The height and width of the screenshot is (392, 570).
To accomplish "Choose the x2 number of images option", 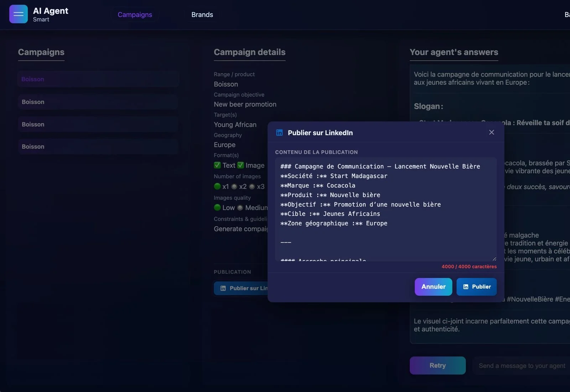I will pos(234,186).
